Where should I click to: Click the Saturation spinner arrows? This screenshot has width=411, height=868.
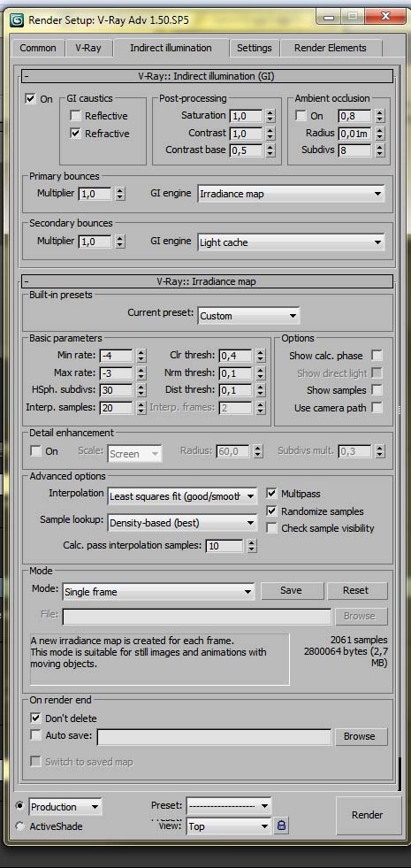coord(270,116)
